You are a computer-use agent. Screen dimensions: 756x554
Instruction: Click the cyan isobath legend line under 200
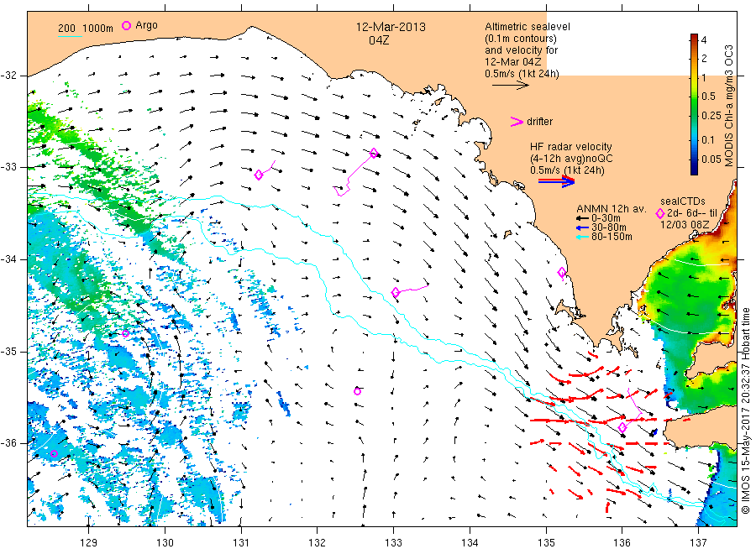70,36
